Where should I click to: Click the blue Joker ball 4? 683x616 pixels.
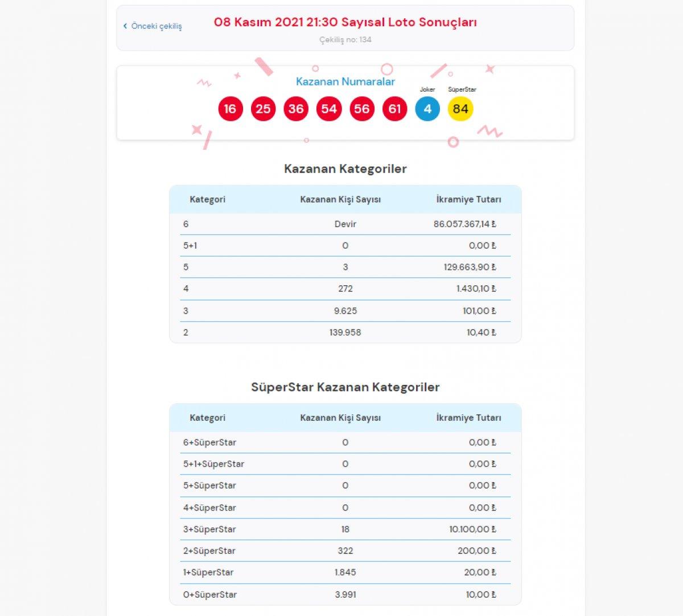click(427, 109)
